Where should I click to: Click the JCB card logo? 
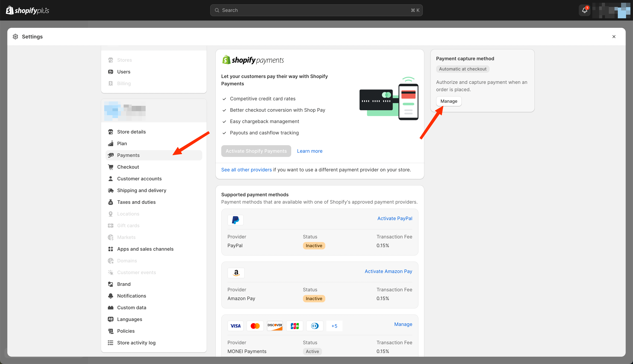point(295,326)
